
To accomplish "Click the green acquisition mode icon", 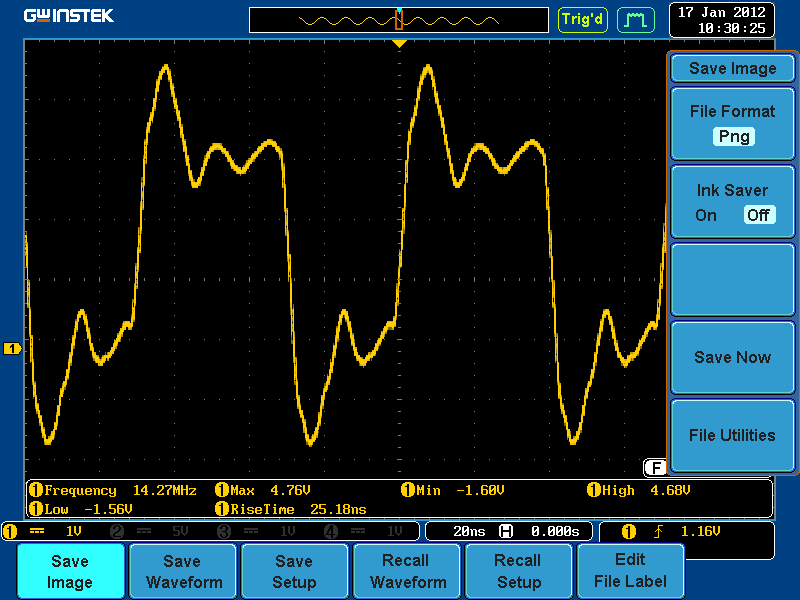I will (x=636, y=20).
